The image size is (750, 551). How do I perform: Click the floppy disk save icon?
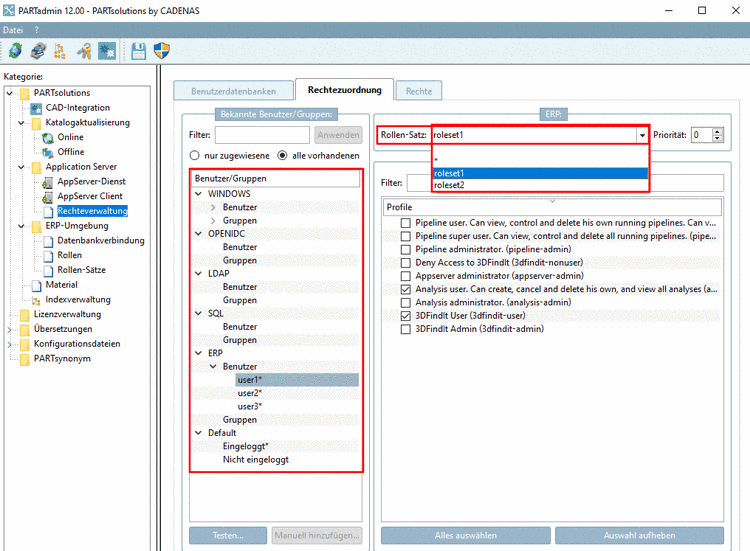139,51
